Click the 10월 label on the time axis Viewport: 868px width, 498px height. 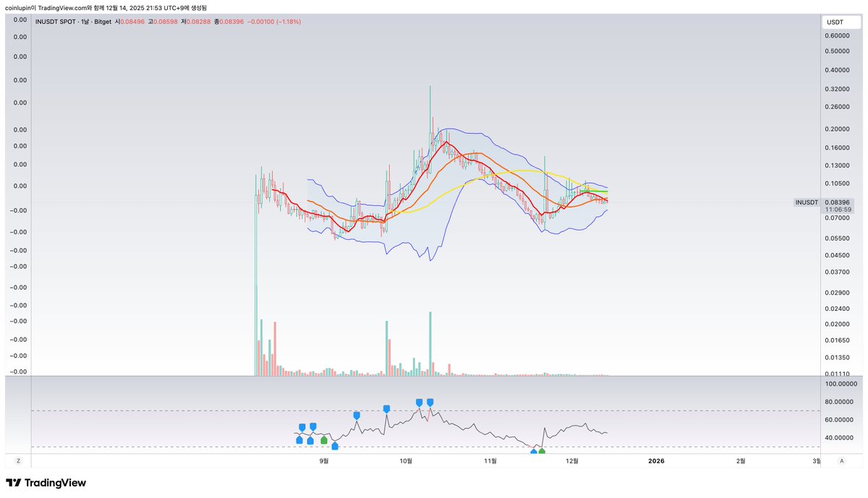tap(407, 460)
